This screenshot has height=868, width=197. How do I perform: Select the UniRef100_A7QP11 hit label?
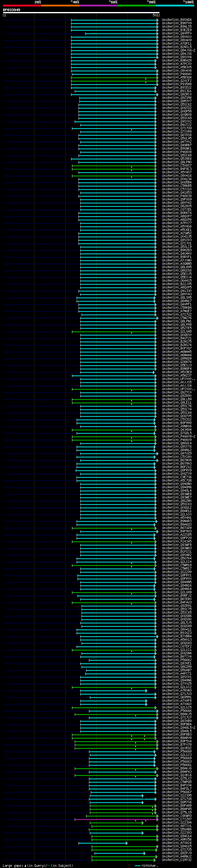(x=176, y=43)
